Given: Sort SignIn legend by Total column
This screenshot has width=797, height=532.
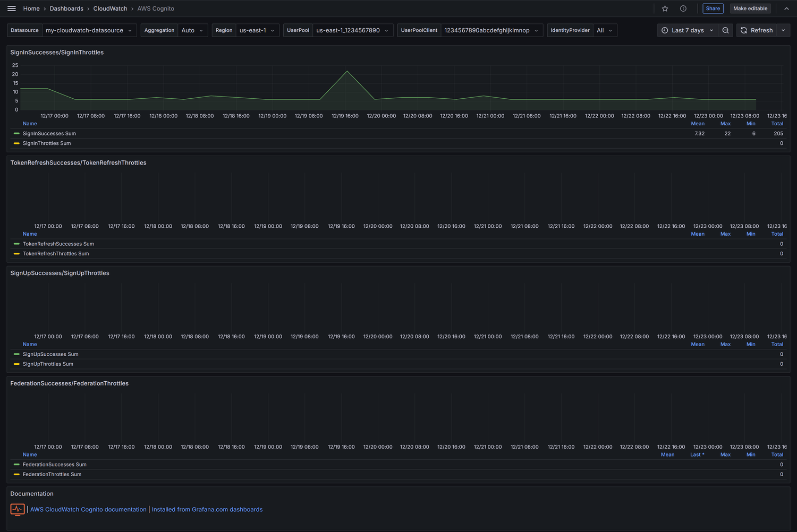Looking at the screenshot, I should pyautogui.click(x=777, y=124).
